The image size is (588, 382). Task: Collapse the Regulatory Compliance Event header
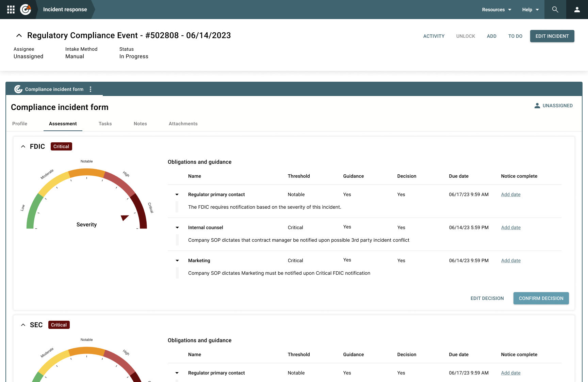[x=19, y=35]
